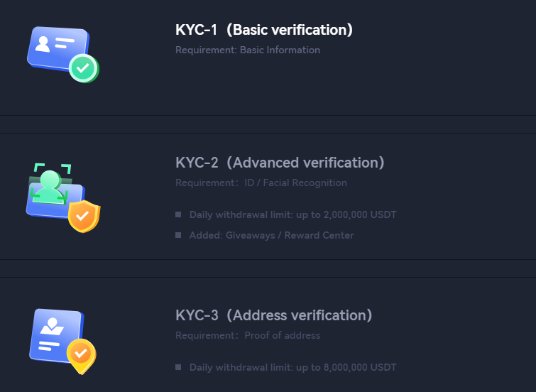Click the orange shield checkmark badge
The image size is (536, 392).
(x=83, y=216)
